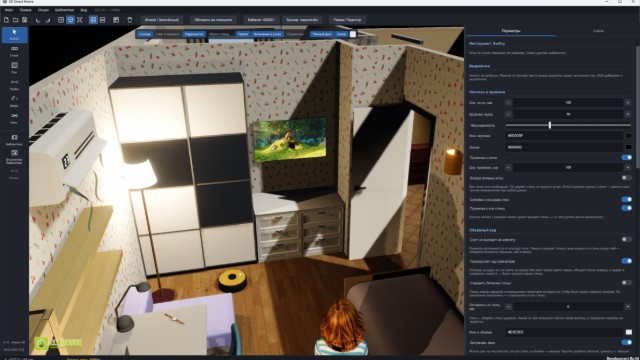Enable the Всегда прямые углы switch

626,178
